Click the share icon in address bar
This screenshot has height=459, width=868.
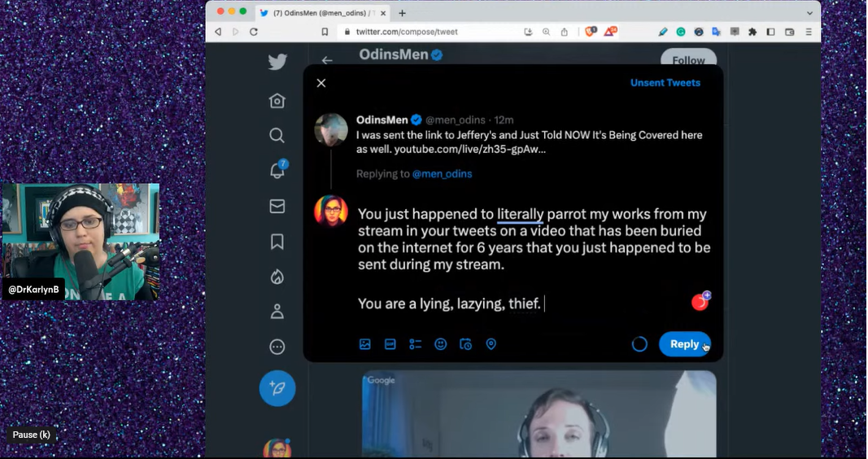[x=564, y=32]
